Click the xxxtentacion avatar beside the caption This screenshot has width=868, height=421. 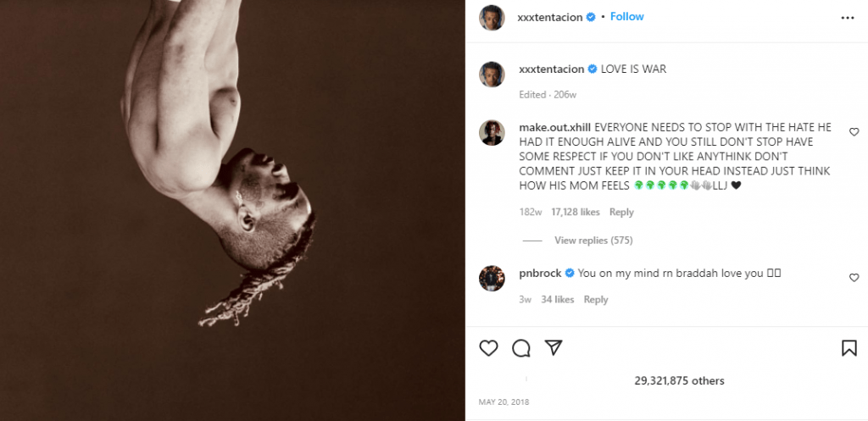click(x=492, y=74)
